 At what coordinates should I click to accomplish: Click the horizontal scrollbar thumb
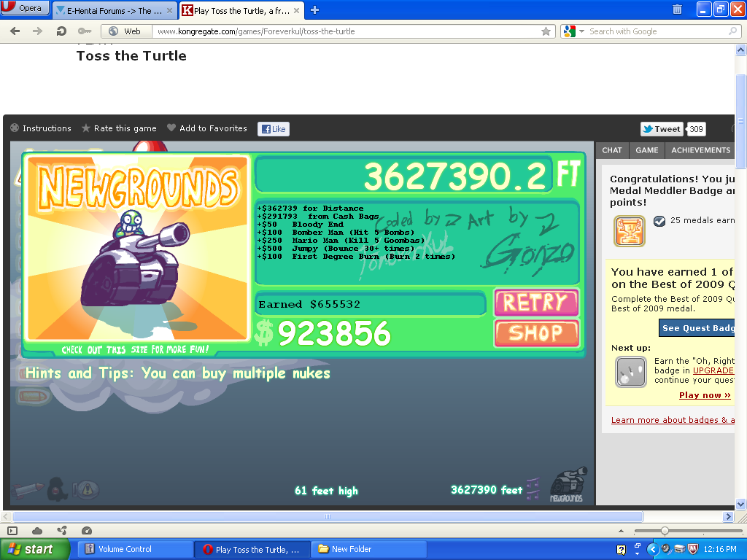click(328, 517)
